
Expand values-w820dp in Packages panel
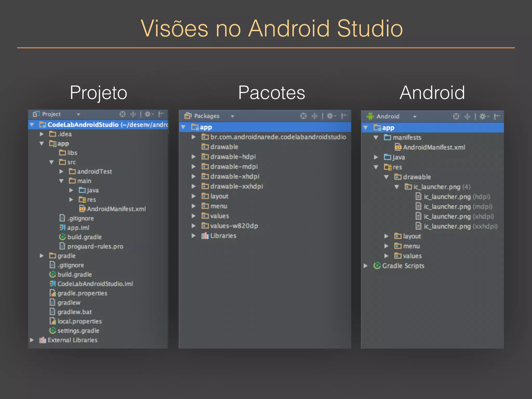pos(194,225)
